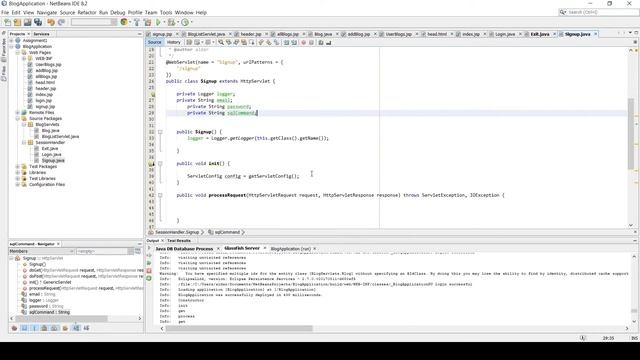Toggle Show Inherited Members in Navigator
This screenshot has width=640, height=360.
pos(14,328)
